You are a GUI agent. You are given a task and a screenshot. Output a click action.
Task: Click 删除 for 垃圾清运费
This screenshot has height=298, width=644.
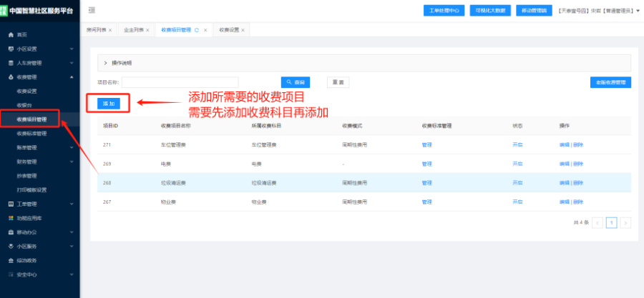click(578, 183)
